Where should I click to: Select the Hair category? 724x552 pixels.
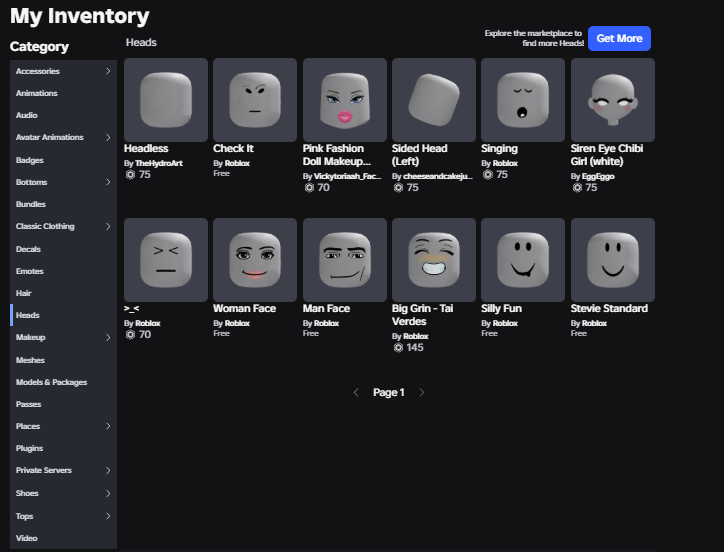coord(63,293)
